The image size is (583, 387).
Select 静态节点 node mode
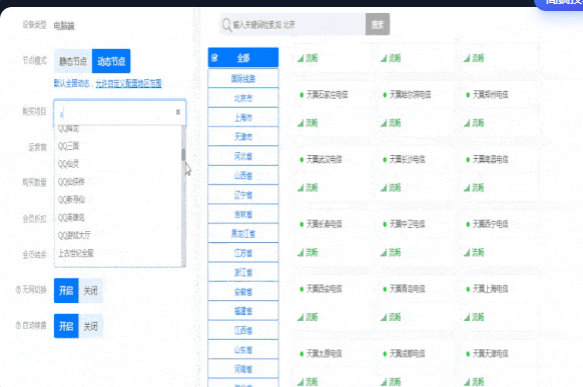pyautogui.click(x=73, y=61)
